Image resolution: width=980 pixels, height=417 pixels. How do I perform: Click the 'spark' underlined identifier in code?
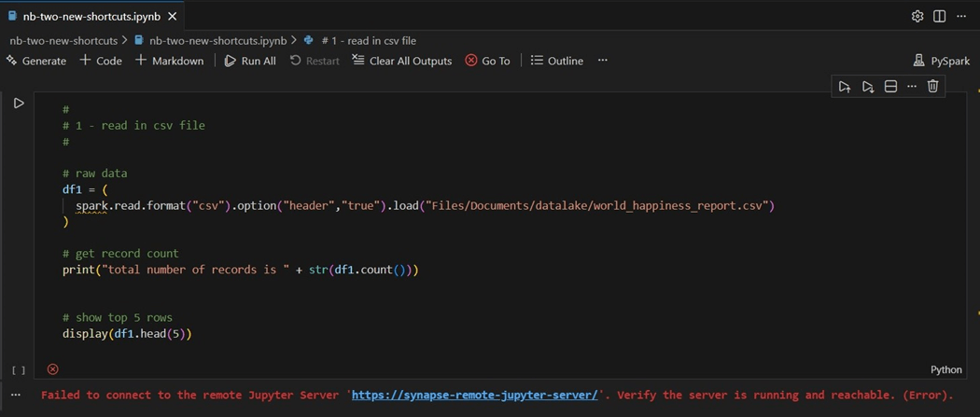[x=91, y=205]
